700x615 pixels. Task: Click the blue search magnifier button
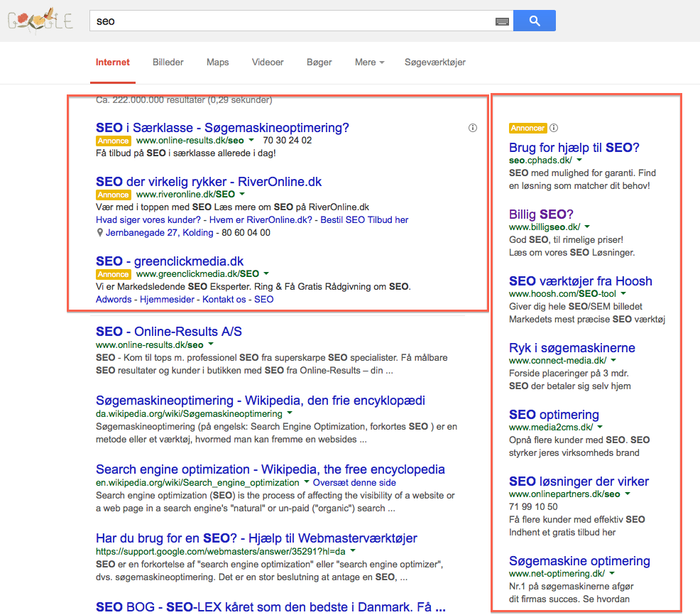[535, 21]
